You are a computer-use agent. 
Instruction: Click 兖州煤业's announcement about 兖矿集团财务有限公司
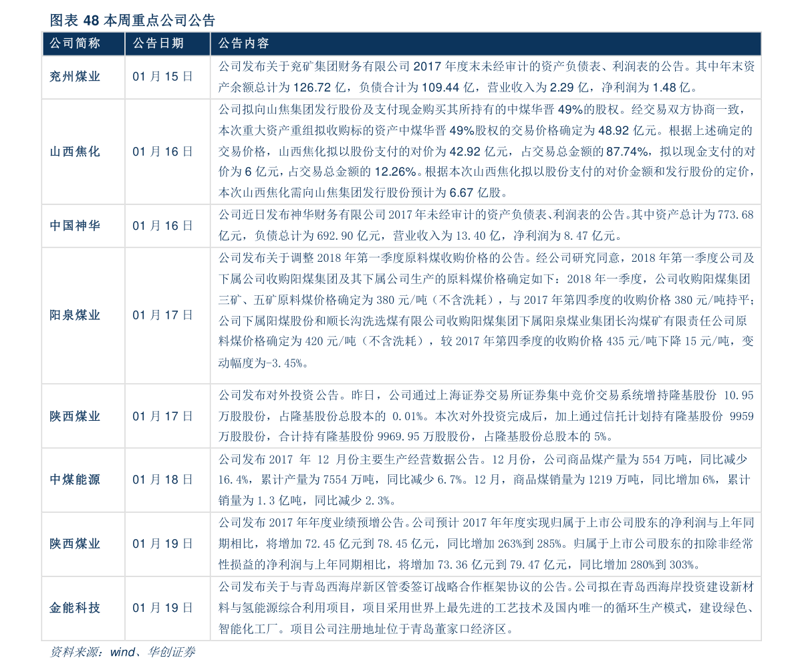tap(486, 77)
